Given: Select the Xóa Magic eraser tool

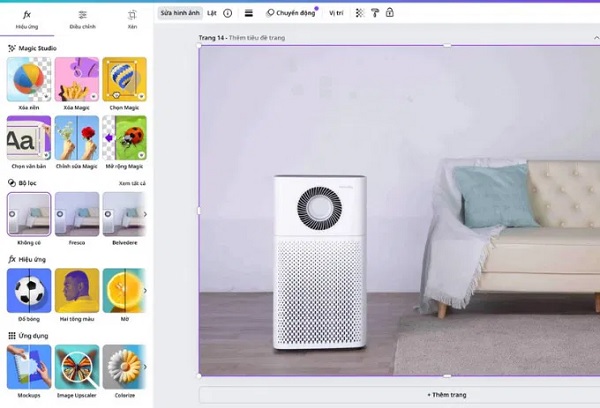Looking at the screenshot, I should [x=77, y=78].
